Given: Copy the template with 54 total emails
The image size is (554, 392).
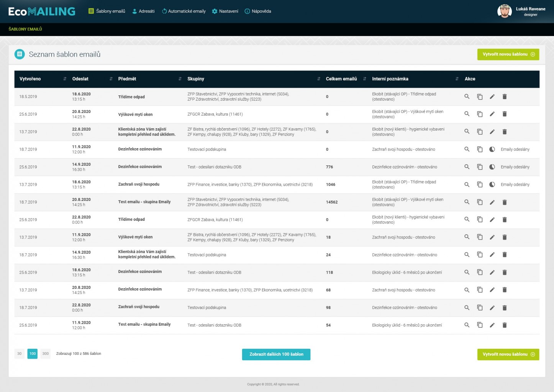Looking at the screenshot, I should 479,325.
